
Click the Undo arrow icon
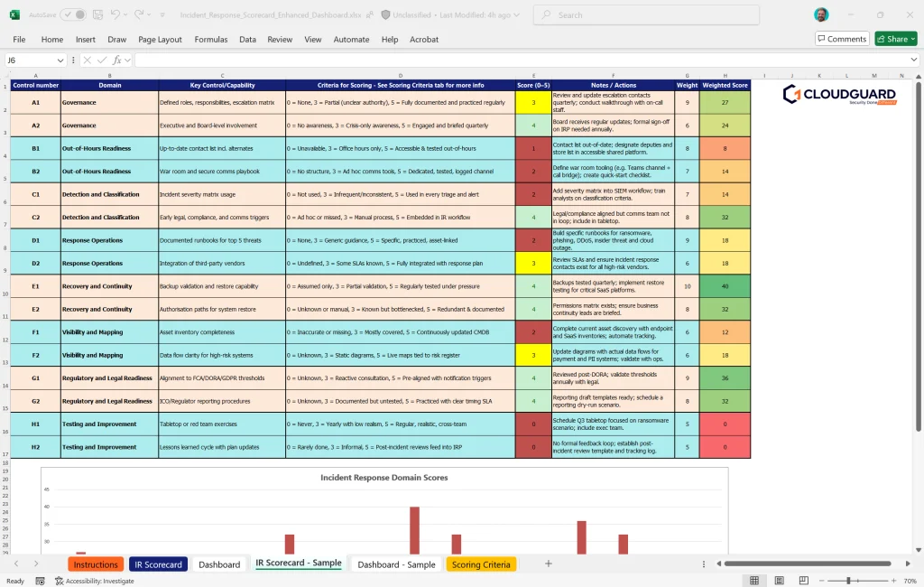pyautogui.click(x=116, y=15)
